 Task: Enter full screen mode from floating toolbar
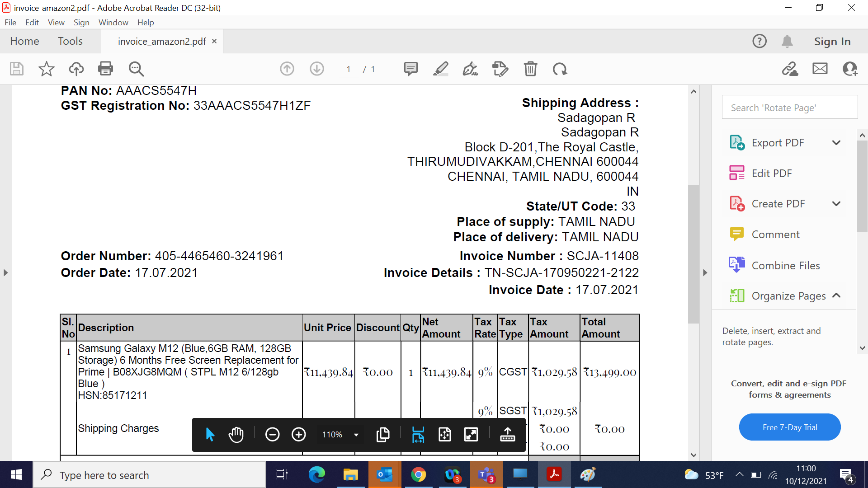pyautogui.click(x=471, y=435)
